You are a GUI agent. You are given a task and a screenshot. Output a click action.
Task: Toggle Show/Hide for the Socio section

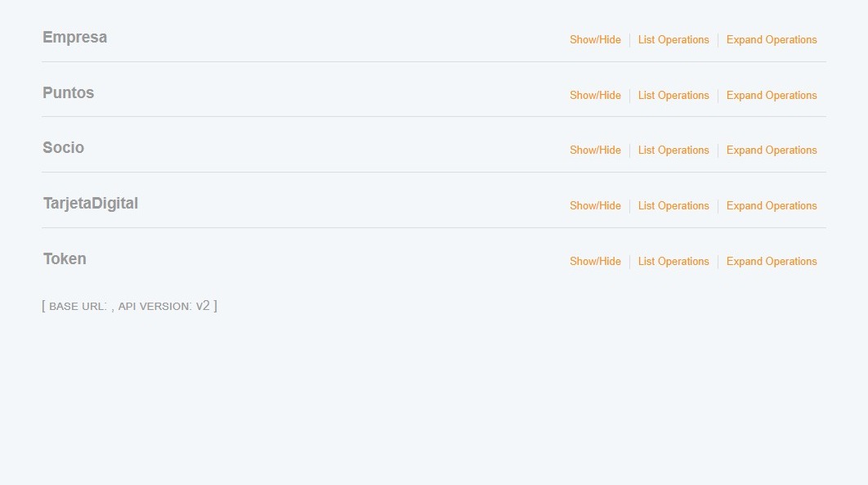pyautogui.click(x=595, y=150)
